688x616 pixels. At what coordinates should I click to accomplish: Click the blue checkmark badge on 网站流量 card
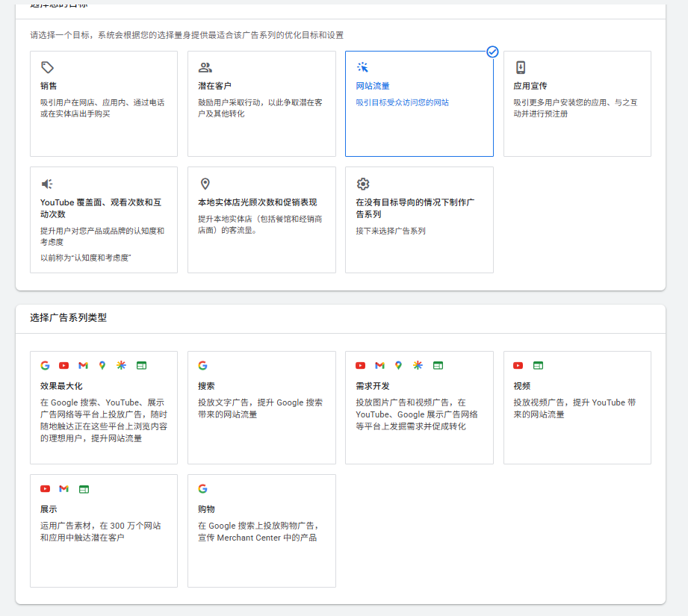point(492,52)
